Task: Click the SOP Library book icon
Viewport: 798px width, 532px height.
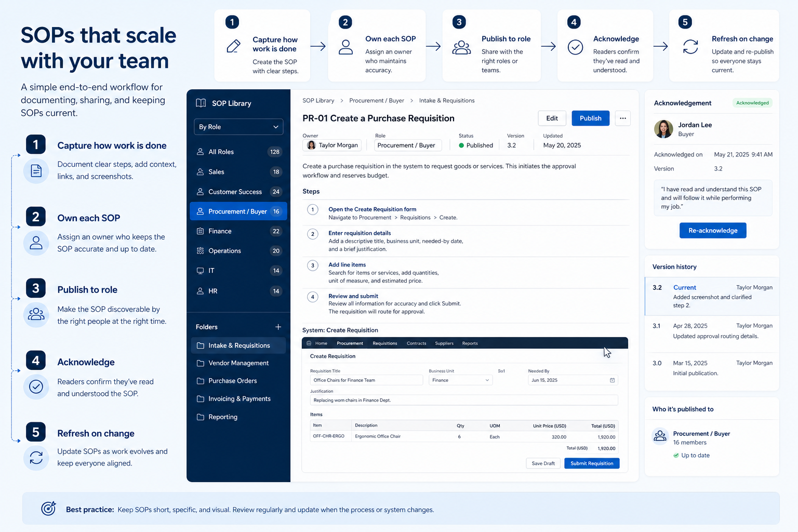Action: (201, 103)
